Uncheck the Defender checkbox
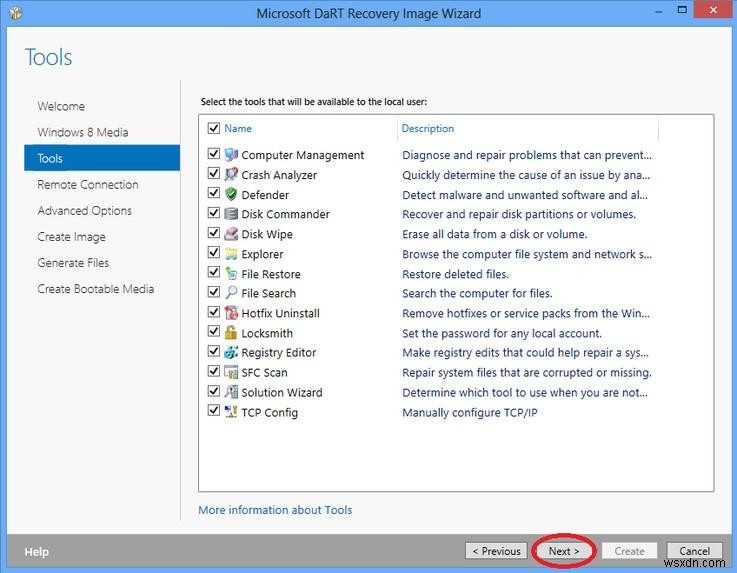Screen dimensions: 737x573 tap(213, 193)
